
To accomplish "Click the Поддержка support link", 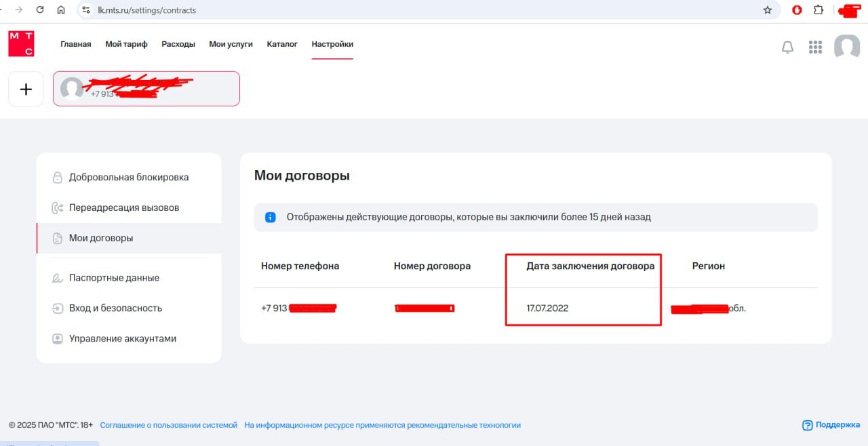I will (837, 425).
